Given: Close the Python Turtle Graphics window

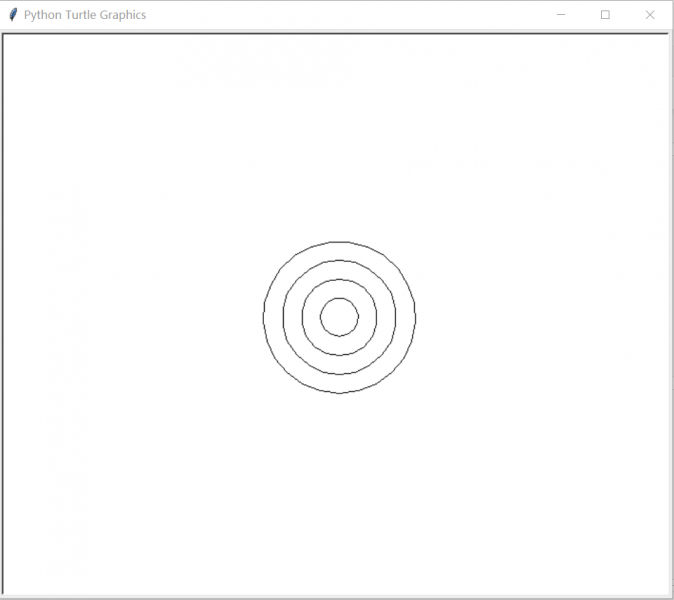Looking at the screenshot, I should [x=650, y=15].
